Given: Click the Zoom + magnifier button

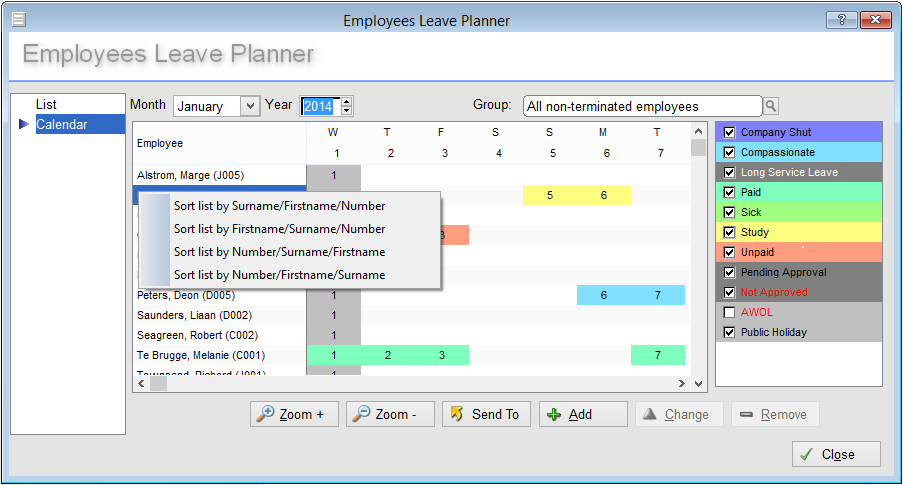Looking at the screenshot, I should [294, 414].
